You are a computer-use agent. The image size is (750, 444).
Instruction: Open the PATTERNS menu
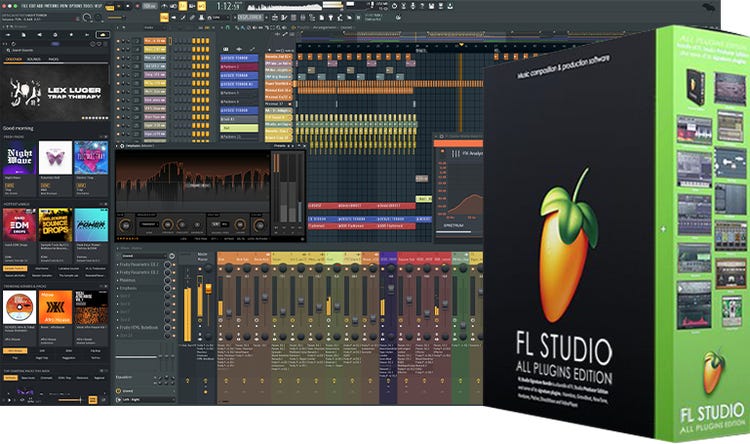pyautogui.click(x=52, y=6)
